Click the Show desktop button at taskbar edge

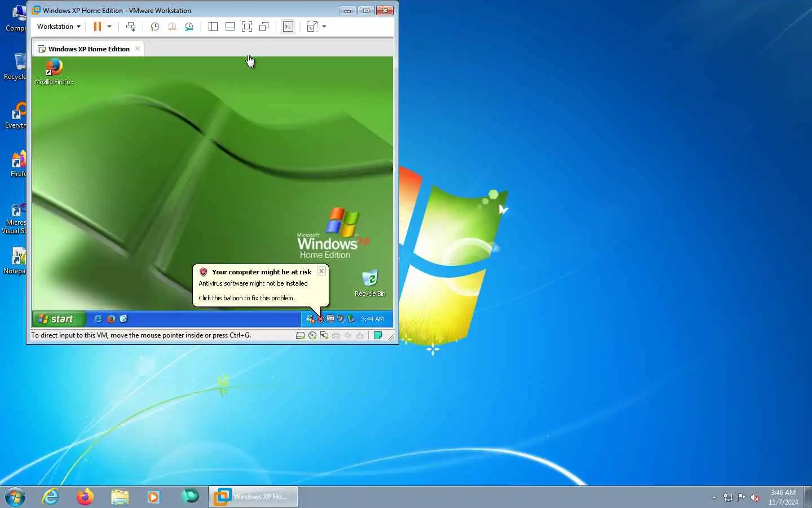coord(808,497)
